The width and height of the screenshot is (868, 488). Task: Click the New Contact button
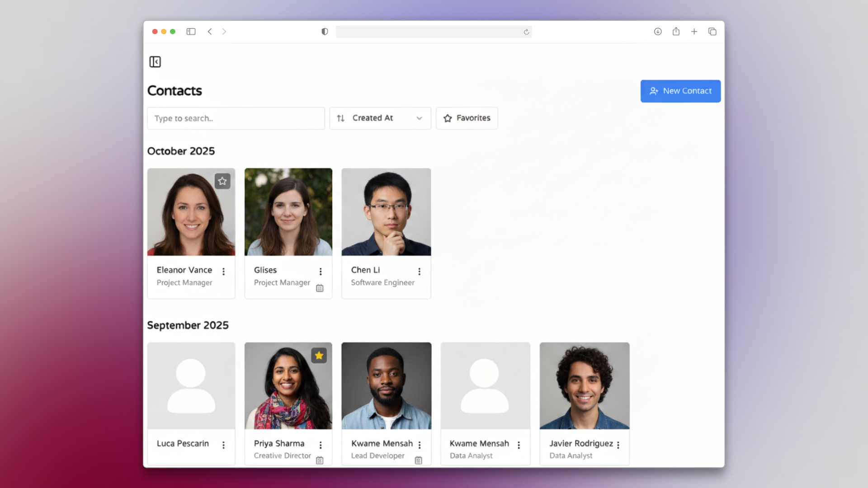tap(680, 91)
